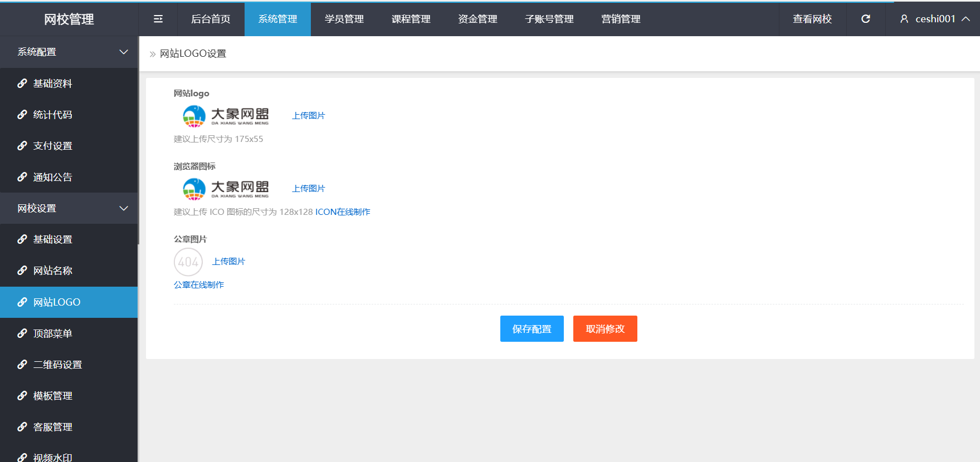This screenshot has height=462, width=980.
Task: Click 上传图片 for 公章图片
Action: click(228, 262)
